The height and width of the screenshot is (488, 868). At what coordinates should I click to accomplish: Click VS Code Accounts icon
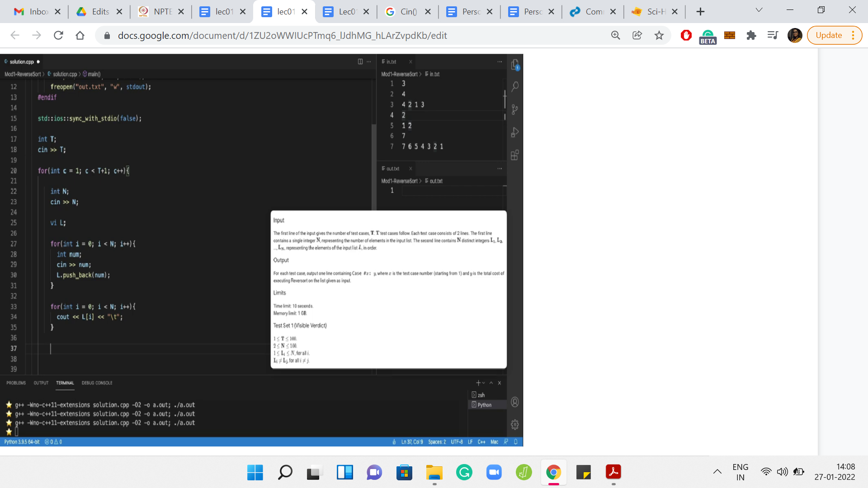coord(515,402)
